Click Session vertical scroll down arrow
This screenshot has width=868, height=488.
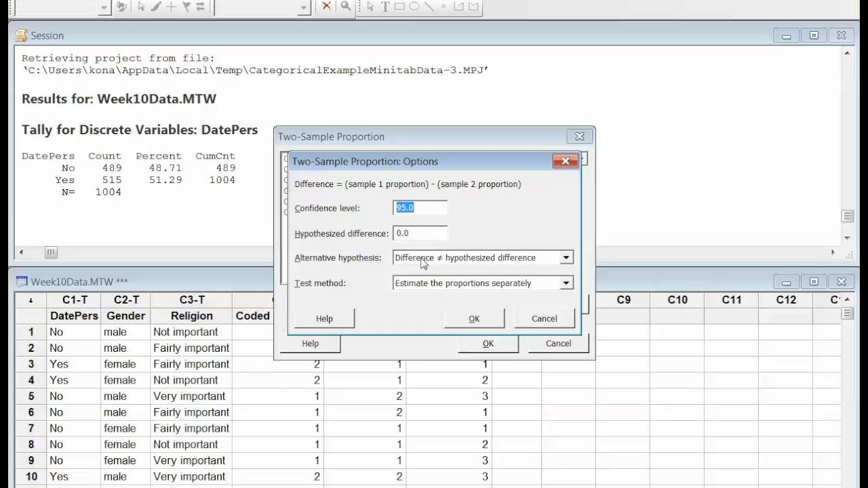point(847,238)
